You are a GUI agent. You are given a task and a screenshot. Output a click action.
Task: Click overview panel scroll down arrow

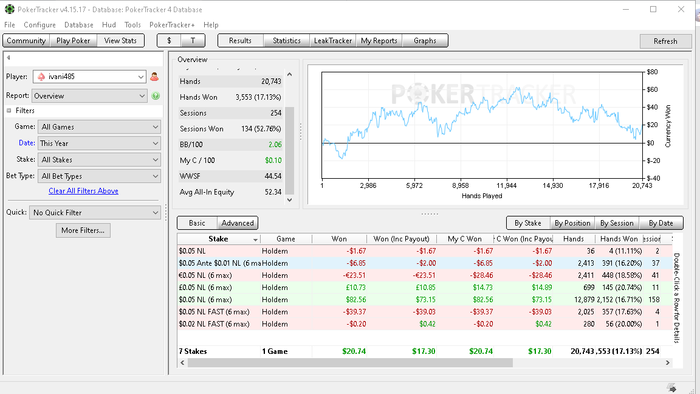pos(289,200)
